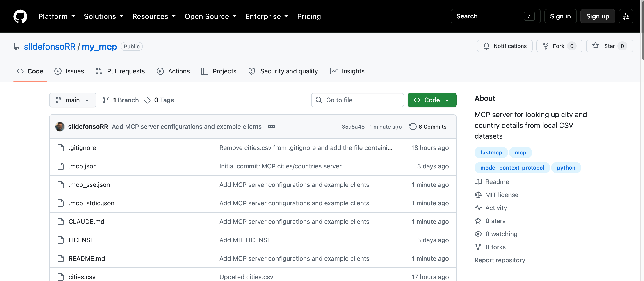Click the model-context-protocol topic tag
The width and height of the screenshot is (644, 281).
[x=512, y=168]
